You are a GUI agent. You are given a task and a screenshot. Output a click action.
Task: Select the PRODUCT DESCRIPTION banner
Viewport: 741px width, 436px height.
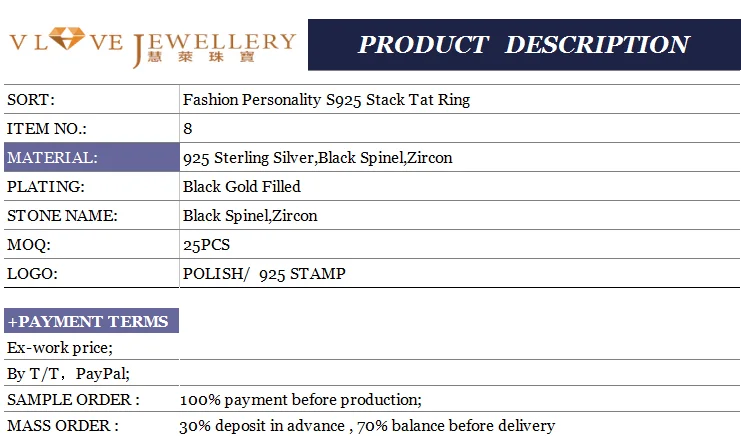(523, 45)
